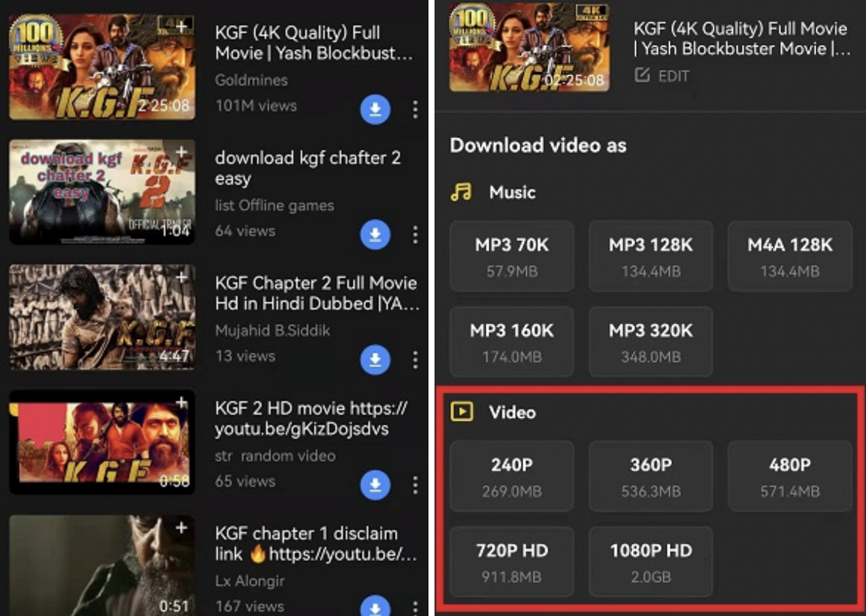Tap plus icon on 'download kgf chafter 2' thumbnail
This screenshot has width=866, height=616.
click(x=181, y=151)
